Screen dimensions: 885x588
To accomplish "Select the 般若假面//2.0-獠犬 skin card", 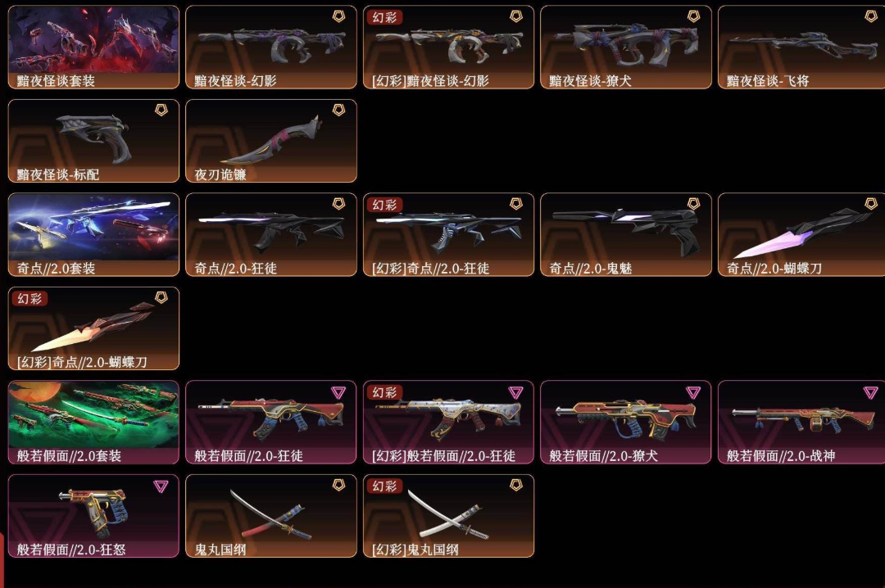I will coord(626,422).
